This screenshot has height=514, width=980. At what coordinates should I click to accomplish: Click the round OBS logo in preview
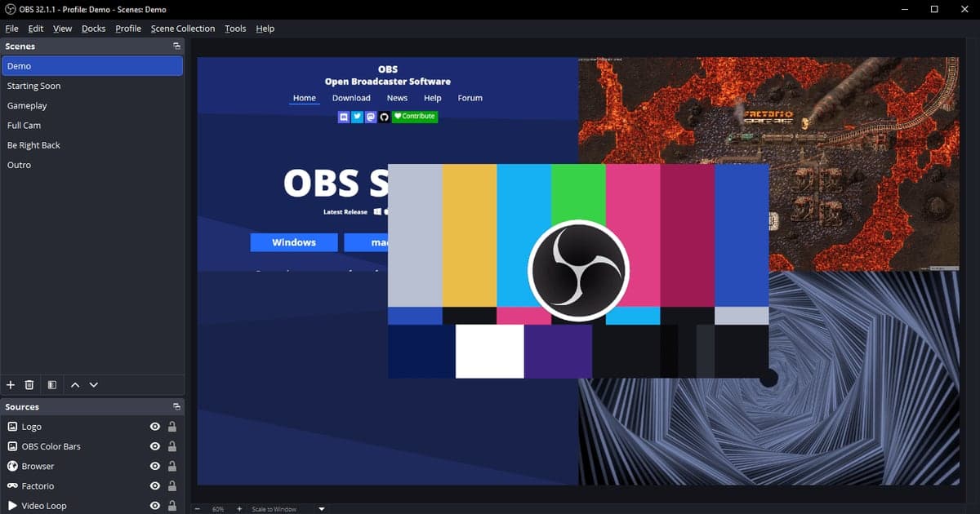[578, 270]
